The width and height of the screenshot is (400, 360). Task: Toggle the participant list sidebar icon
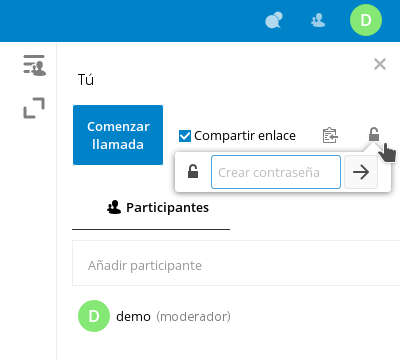click(x=34, y=65)
